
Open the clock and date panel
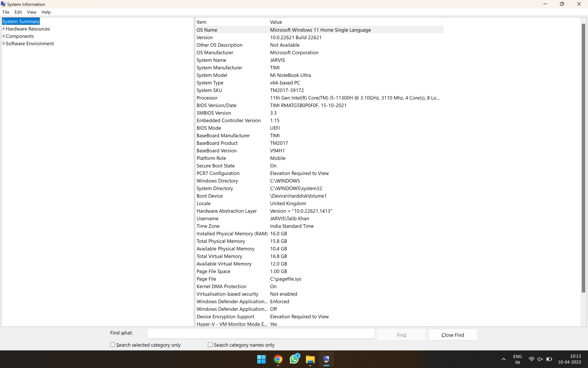569,359
